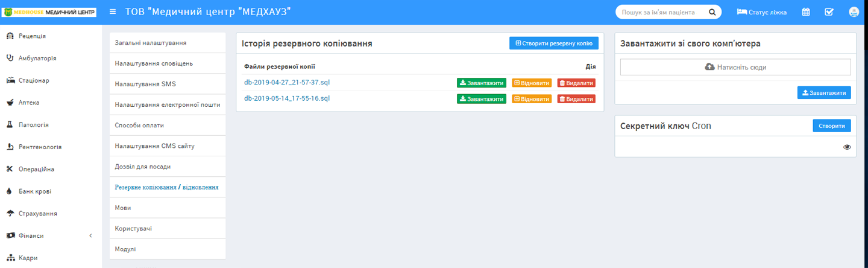Select Модулі settings tab
The image size is (868, 268).
[168, 249]
